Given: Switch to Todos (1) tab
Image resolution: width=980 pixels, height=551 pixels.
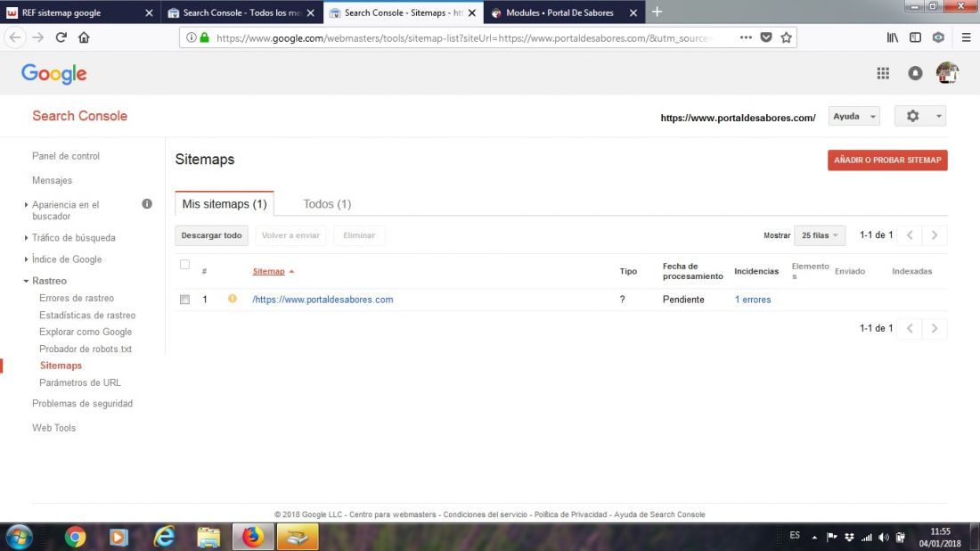Looking at the screenshot, I should pos(327,204).
